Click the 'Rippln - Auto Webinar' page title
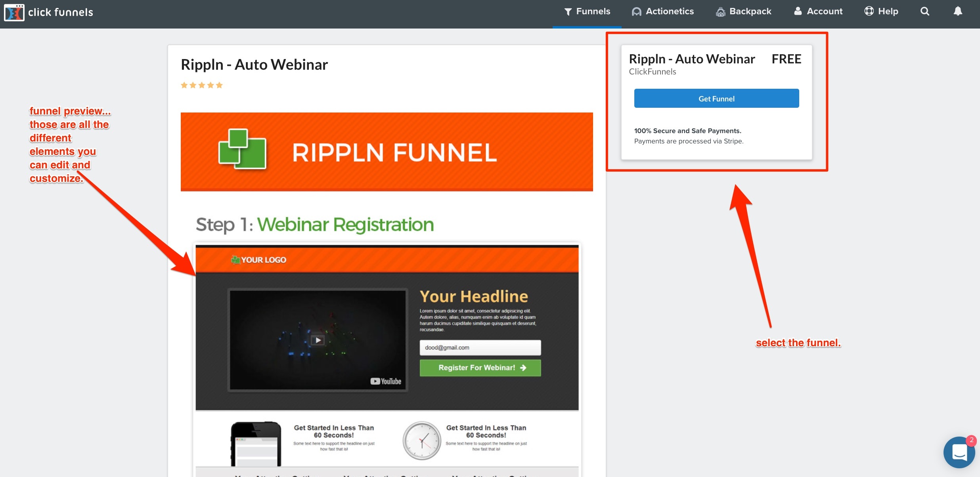Viewport: 980px width, 477px height. (255, 65)
